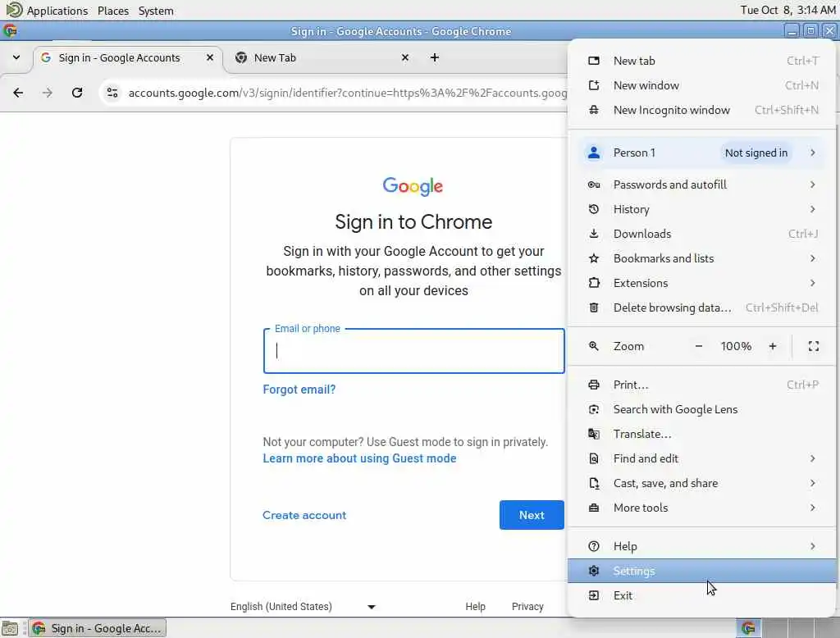This screenshot has width=840, height=638.
Task: Choose Translate… from the menu
Action: tap(702, 434)
